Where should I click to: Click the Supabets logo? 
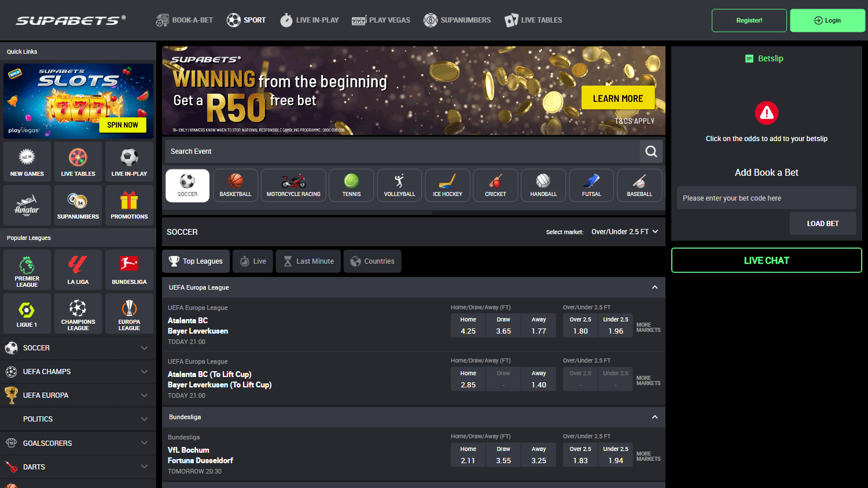(x=71, y=20)
